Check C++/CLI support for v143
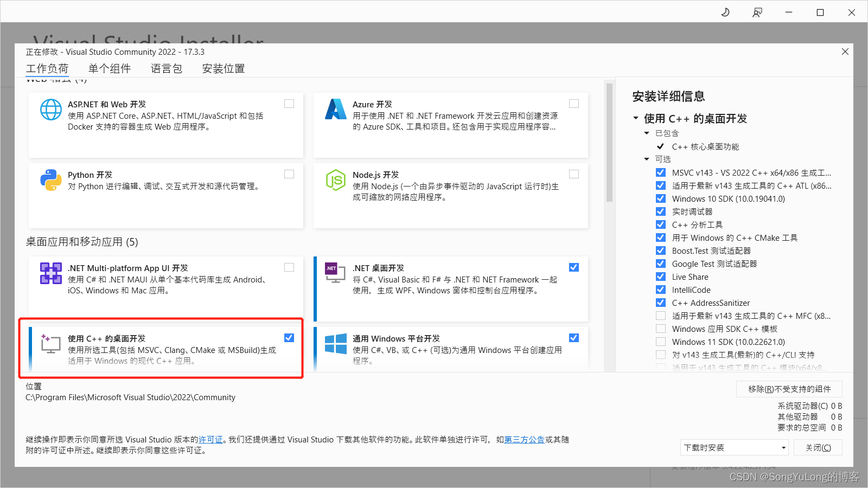 pyautogui.click(x=661, y=355)
